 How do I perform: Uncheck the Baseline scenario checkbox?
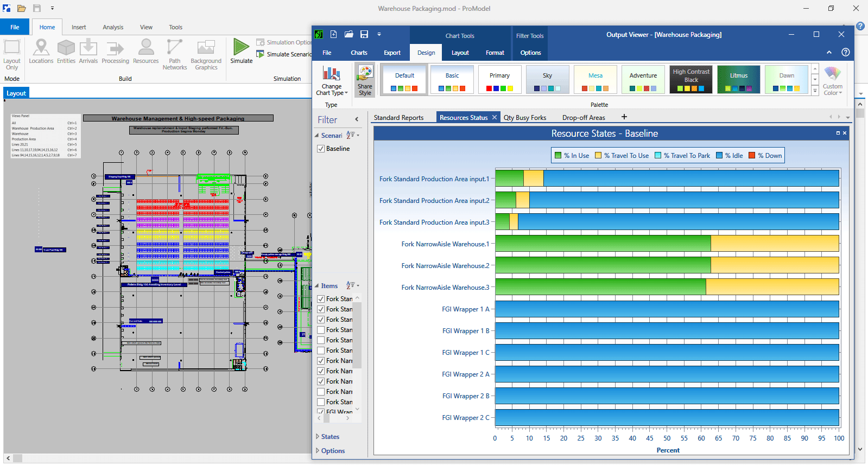(321, 149)
